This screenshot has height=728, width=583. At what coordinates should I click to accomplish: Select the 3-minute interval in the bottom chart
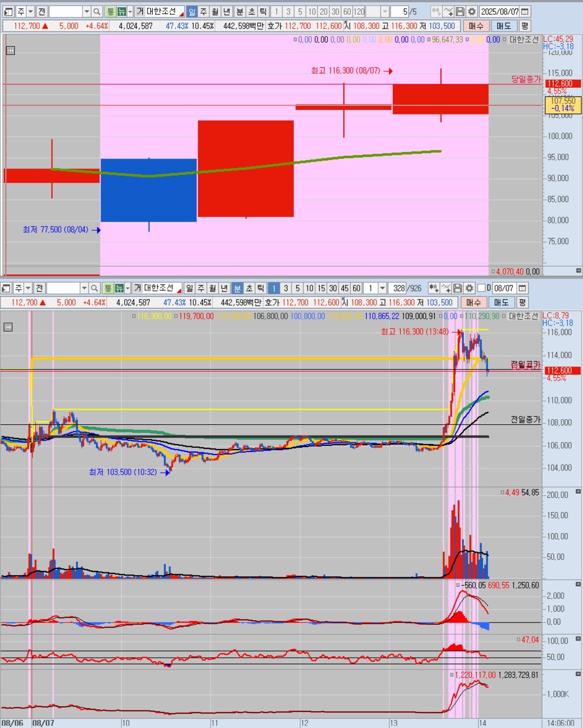click(x=286, y=288)
